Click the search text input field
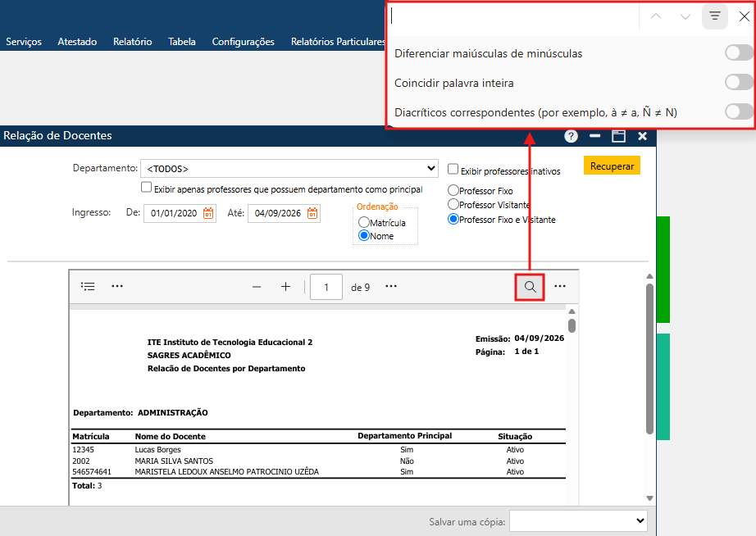 point(513,16)
